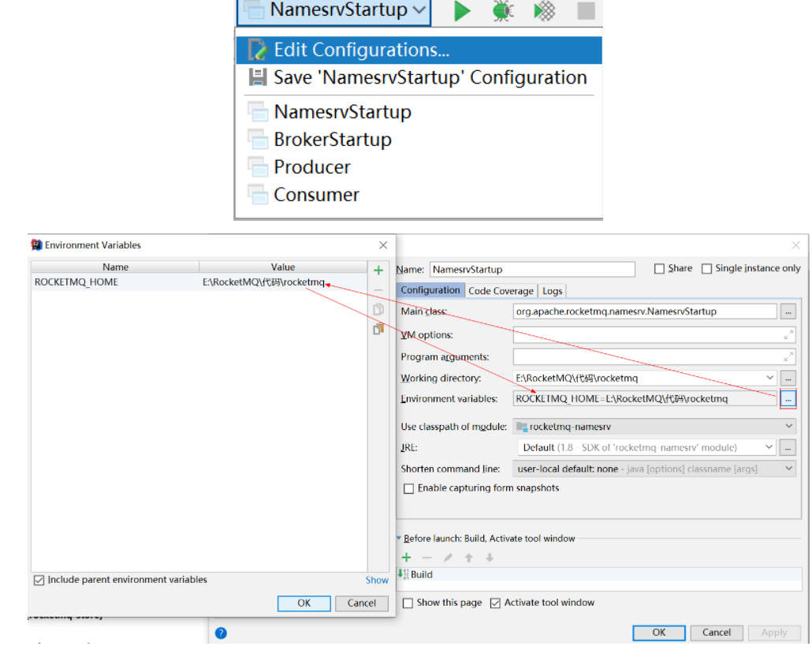Move Before launch task up arrow

coord(468,558)
